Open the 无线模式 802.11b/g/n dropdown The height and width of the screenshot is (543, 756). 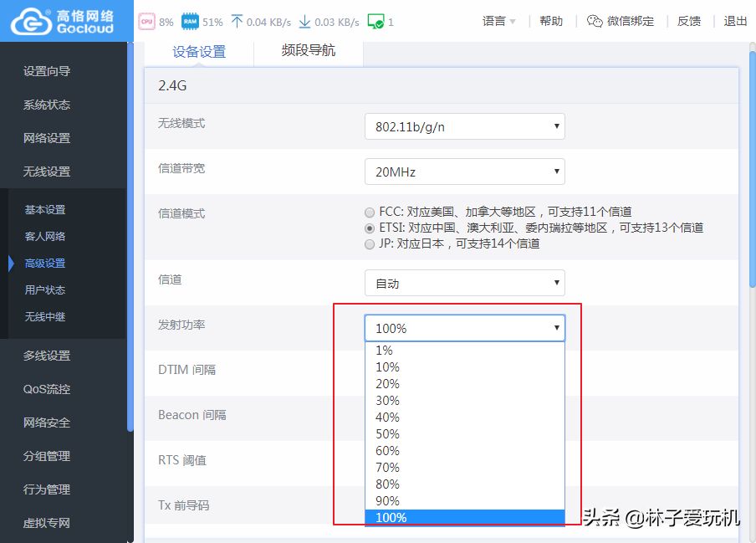point(465,126)
